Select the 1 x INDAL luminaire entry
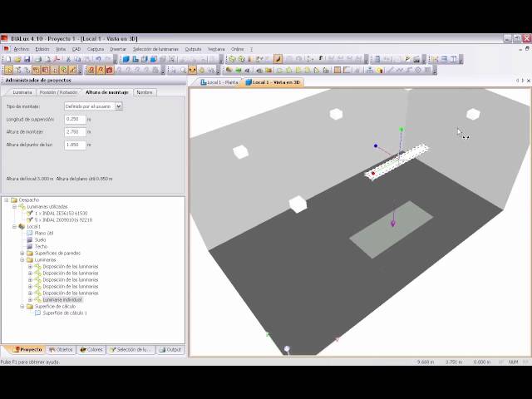 61,214
